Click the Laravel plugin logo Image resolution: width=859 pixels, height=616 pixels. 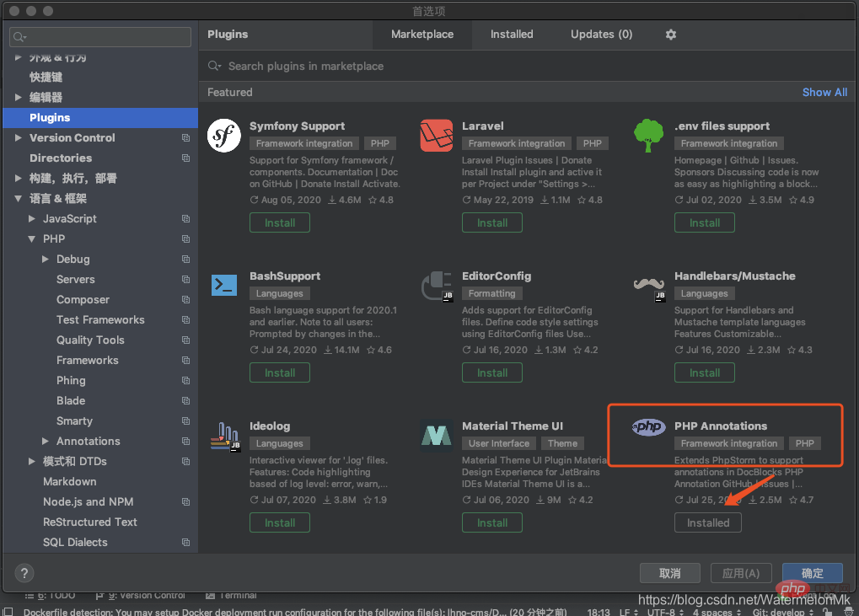click(436, 135)
